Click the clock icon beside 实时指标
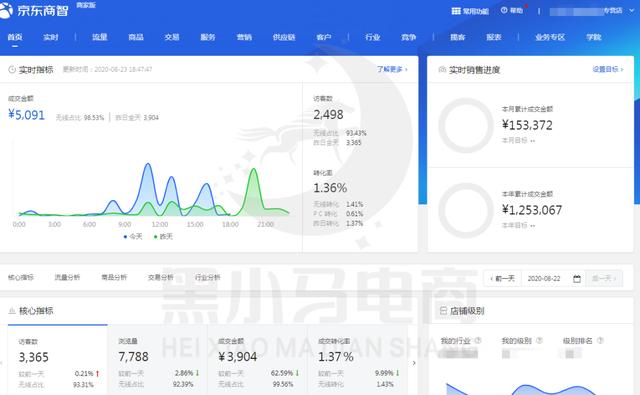 [12, 70]
